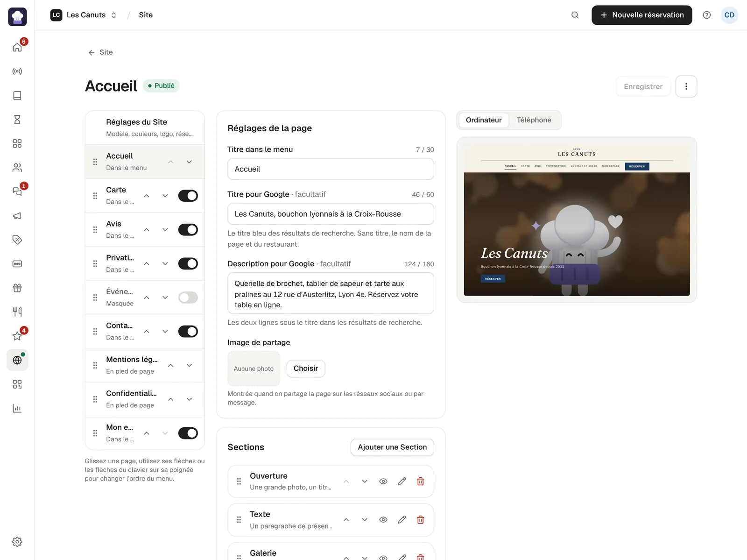747x560 pixels.
Task: Open the gift cards sidebar icon
Action: pos(17,288)
